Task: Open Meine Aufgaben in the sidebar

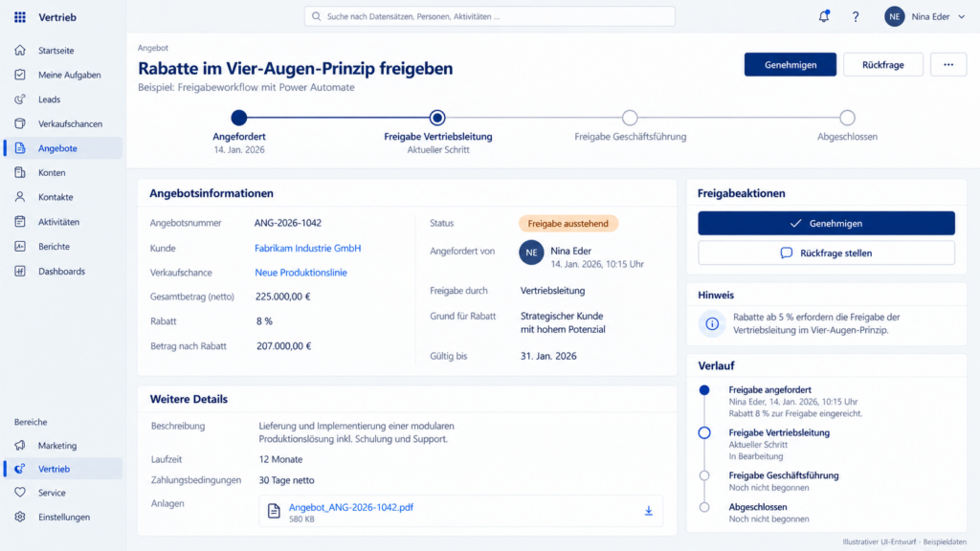Action: point(62,75)
